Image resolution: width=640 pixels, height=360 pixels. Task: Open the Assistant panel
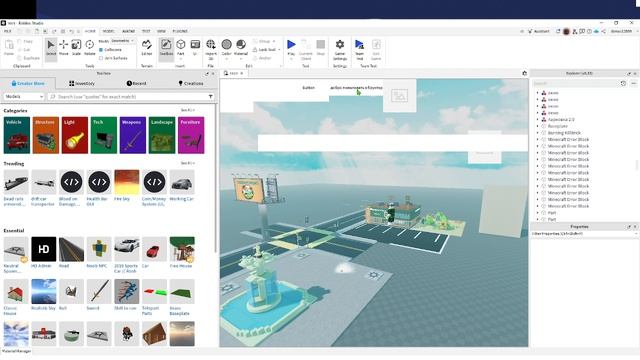pos(539,31)
